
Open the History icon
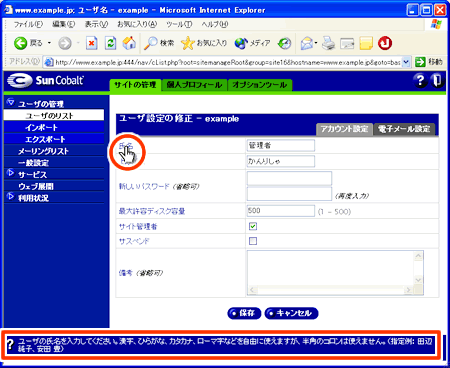point(285,43)
